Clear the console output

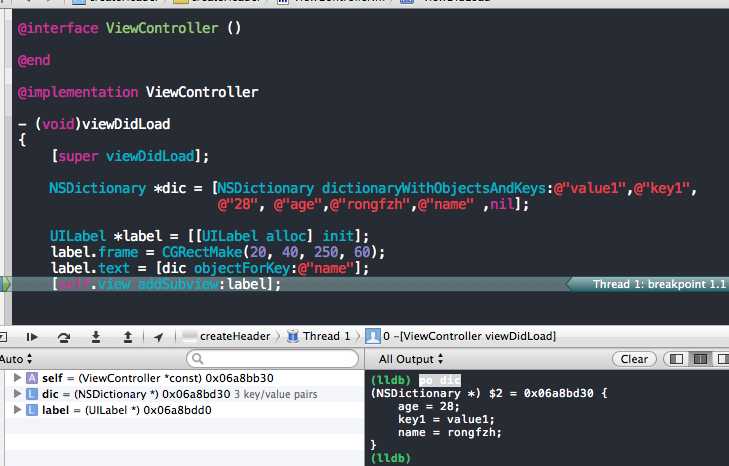pos(634,359)
